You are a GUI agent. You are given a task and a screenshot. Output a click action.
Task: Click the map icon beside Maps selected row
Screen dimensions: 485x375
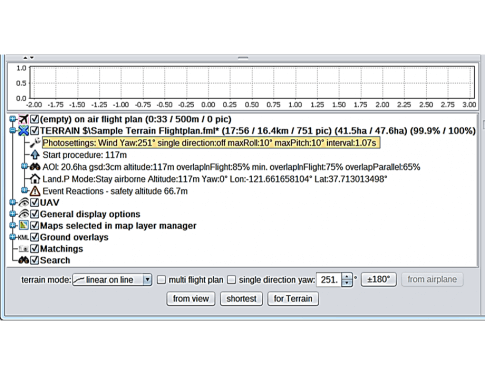(x=23, y=226)
